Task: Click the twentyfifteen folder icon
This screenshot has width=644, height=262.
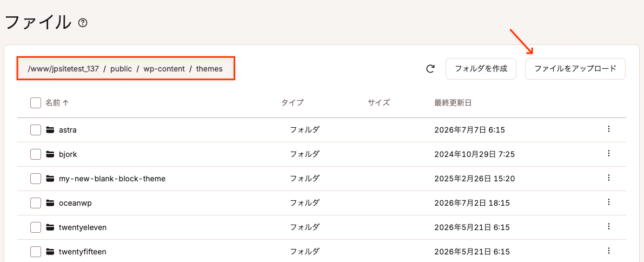Action: tap(50, 252)
